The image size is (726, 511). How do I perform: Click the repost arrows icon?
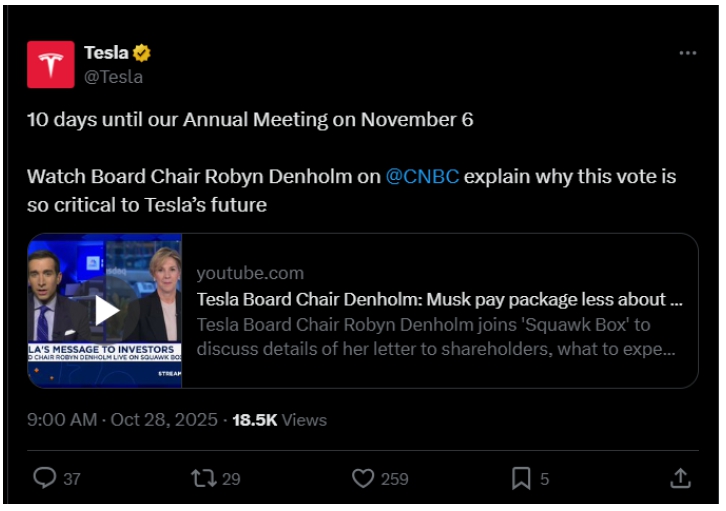(203, 479)
